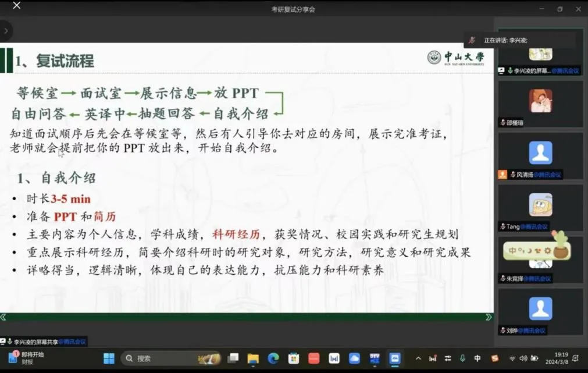Toggle 中 mode on the floating IME bar
588x373 pixels.
(512, 251)
